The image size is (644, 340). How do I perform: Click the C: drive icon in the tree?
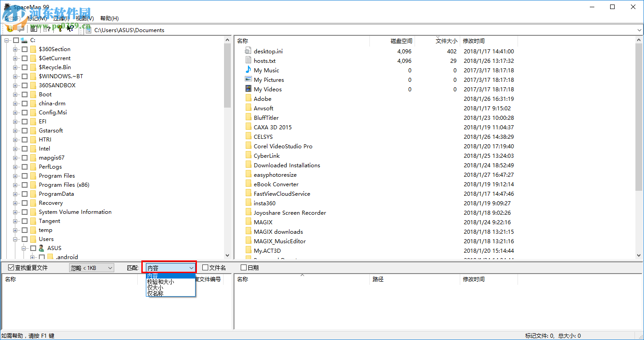[x=24, y=40]
